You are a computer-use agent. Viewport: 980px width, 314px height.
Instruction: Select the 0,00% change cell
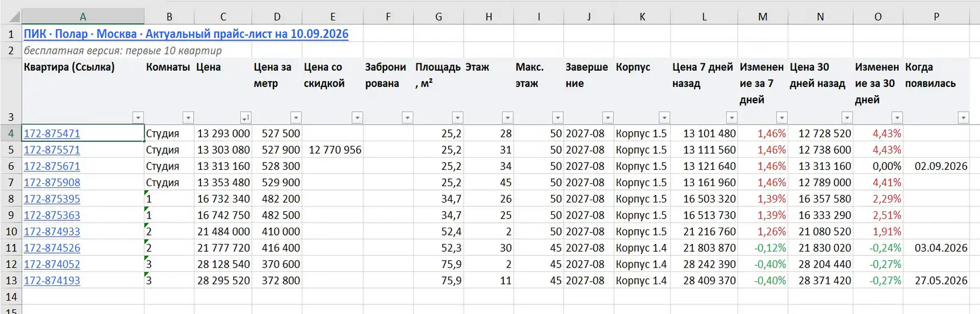coord(878,166)
